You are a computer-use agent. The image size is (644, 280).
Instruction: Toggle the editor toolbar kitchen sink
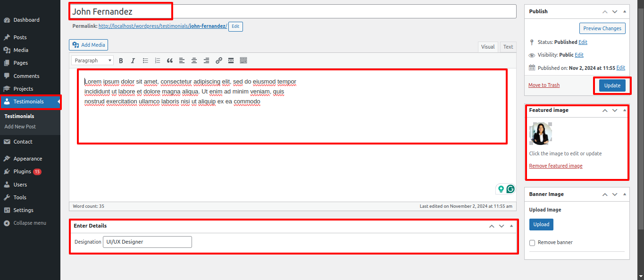point(243,60)
